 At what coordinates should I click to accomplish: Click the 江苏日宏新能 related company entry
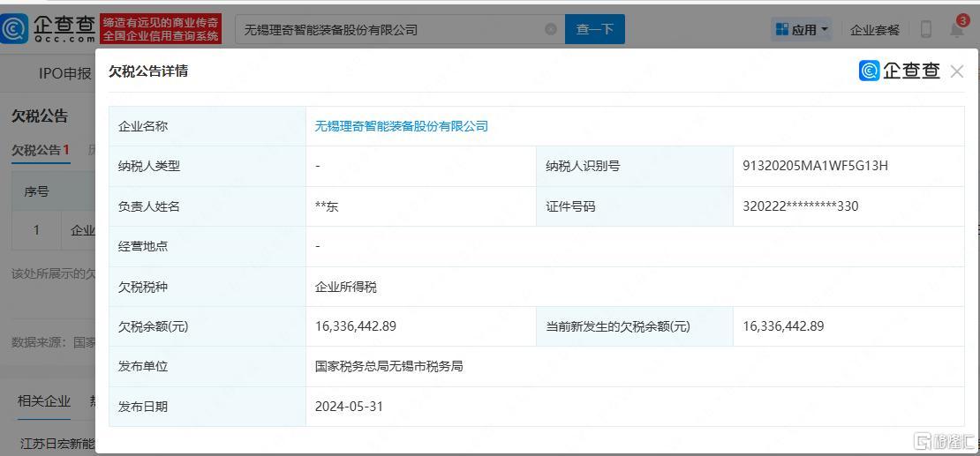coord(57,445)
